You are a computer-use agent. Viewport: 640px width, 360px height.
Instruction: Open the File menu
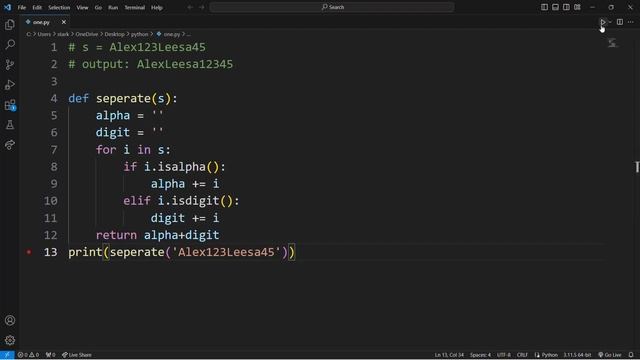coord(22,7)
